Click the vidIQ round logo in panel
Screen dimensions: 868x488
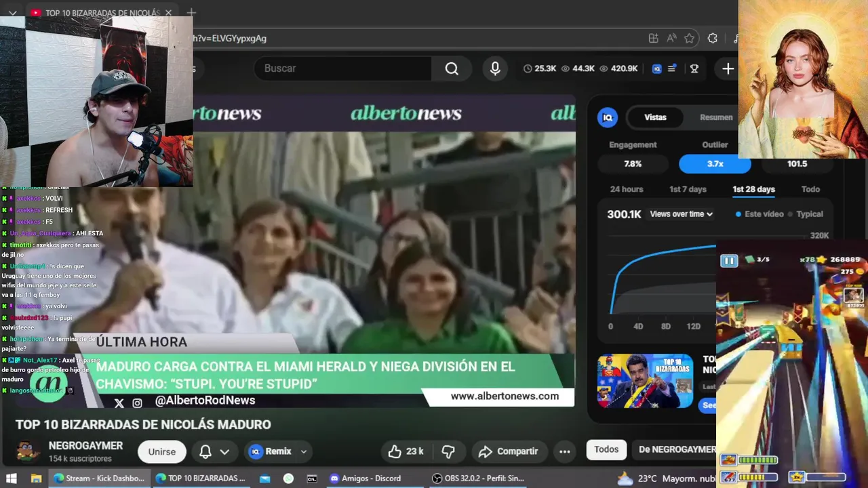point(608,117)
